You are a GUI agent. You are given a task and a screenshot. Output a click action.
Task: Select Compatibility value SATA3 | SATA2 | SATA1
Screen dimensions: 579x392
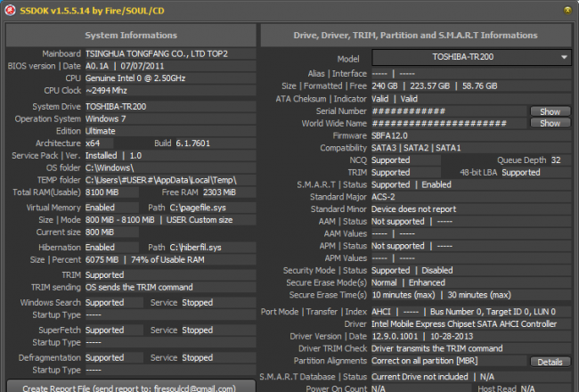[416, 148]
